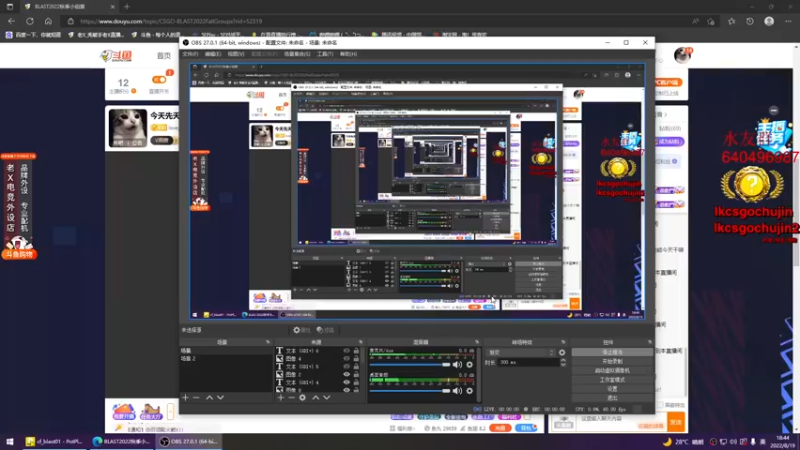Viewport: 800px width, 450px height.
Task: Add a new source with the plus icon
Action: point(281,397)
